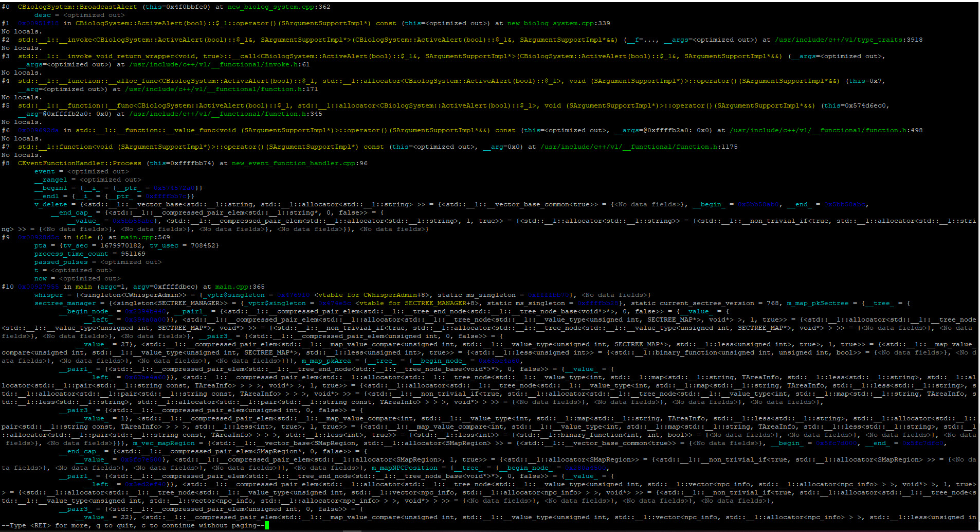This screenshot has width=980, height=532.
Task: Click the 'm_map_pkSectree' member name
Action: [x=818, y=303]
